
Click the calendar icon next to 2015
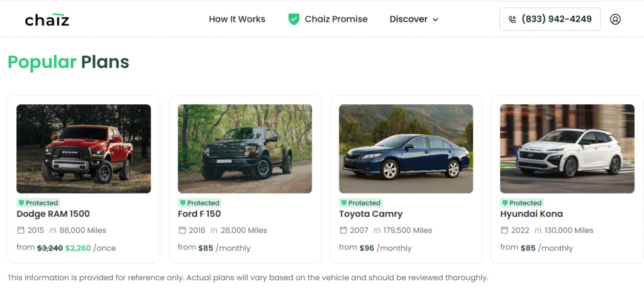coord(21,231)
